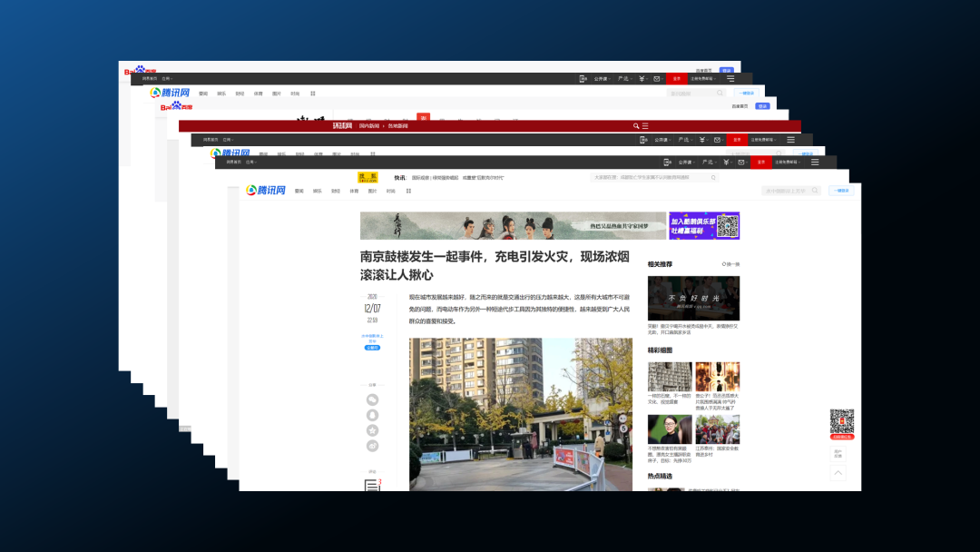Share the article via the QQ icon
Screen dimensions: 980x552
click(372, 414)
